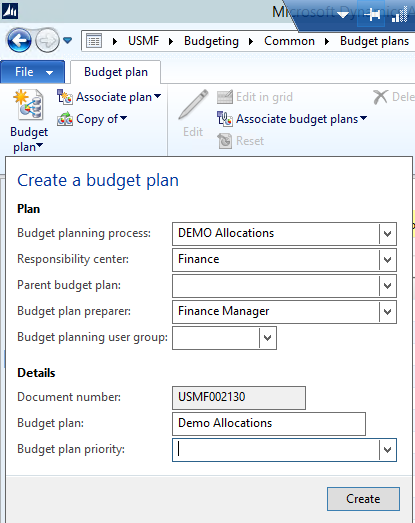Click the Budgeting breadcrumb link

pyautogui.click(x=212, y=41)
